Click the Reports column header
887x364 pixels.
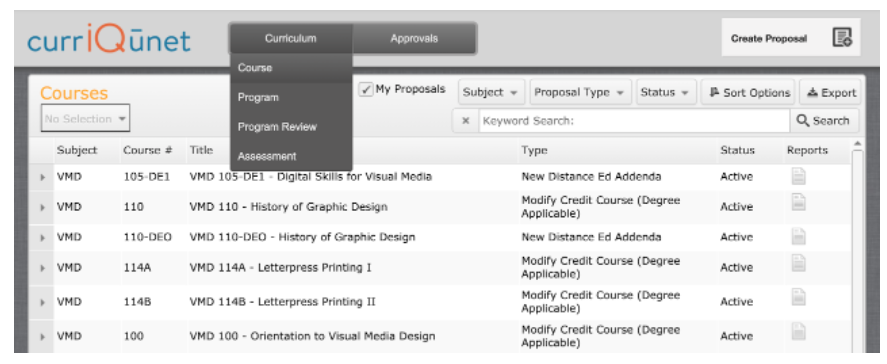807,150
